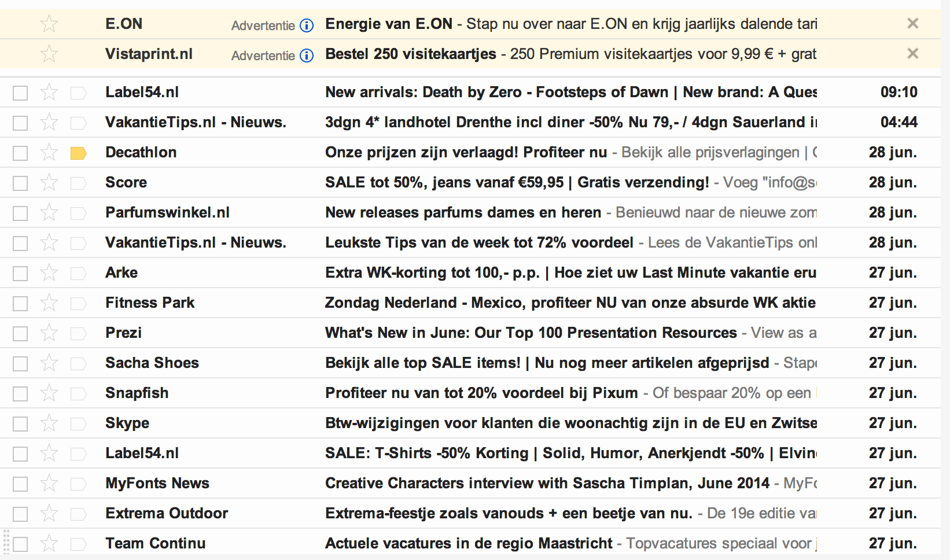Screen dimensions: 950x560
Task: Open Leukste Tips van de week email
Action: [x=571, y=242]
